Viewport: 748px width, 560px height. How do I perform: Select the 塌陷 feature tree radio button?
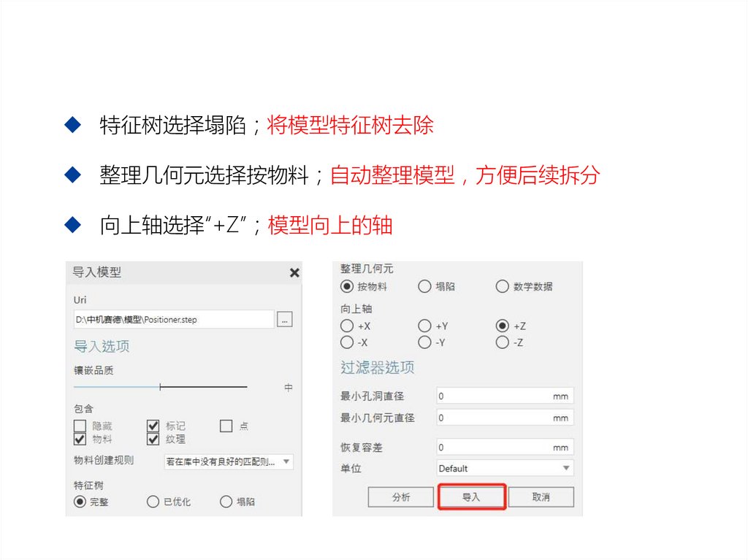[x=226, y=502]
